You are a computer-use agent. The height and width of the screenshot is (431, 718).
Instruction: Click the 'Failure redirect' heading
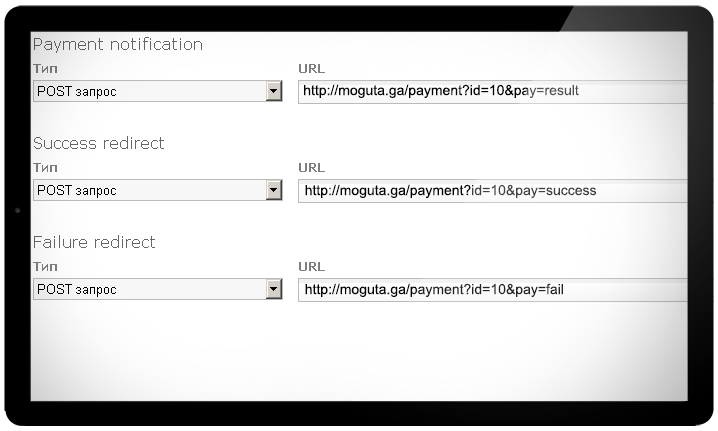[x=94, y=243]
